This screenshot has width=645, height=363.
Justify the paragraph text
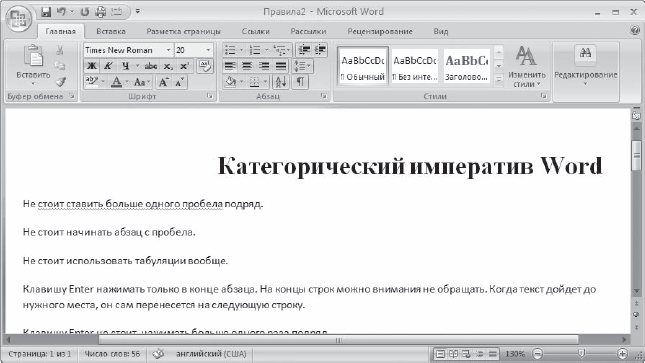281,66
